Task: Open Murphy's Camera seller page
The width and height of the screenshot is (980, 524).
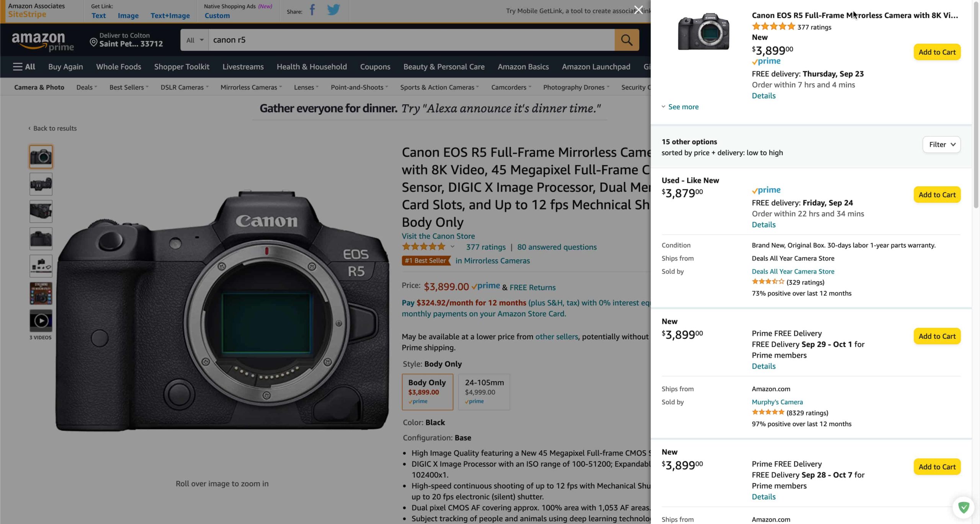Action: click(776, 402)
